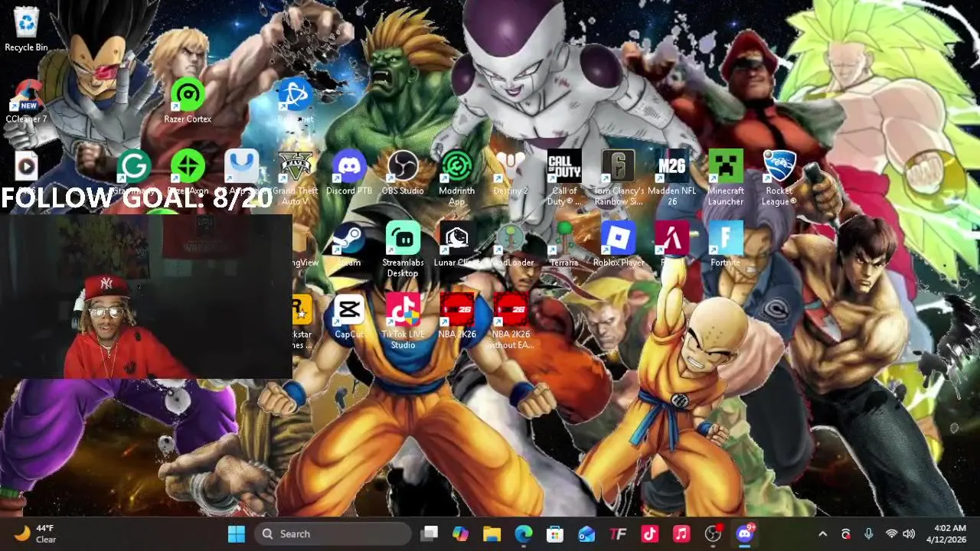Viewport: 980px width, 551px height.
Task: Open the Grammarly green G shortcut
Action: click(x=133, y=172)
